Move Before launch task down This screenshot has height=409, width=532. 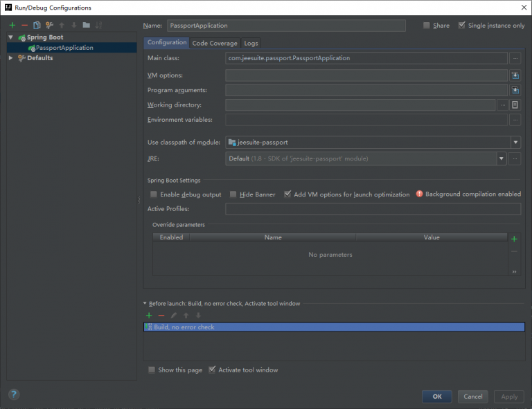point(198,316)
